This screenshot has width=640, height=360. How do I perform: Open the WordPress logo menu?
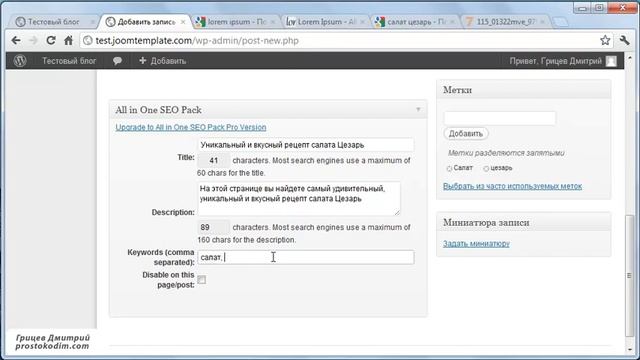tap(20, 61)
